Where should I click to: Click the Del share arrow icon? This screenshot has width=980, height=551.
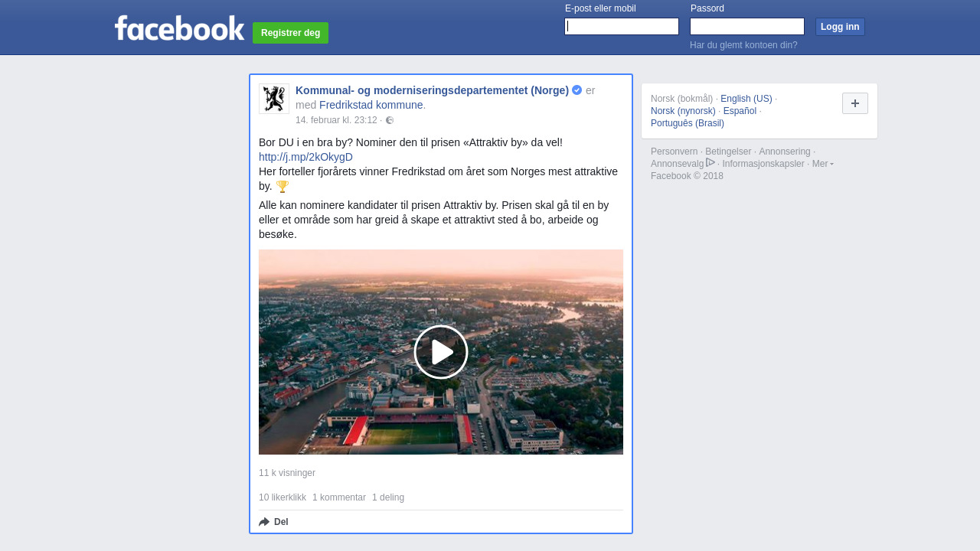pyautogui.click(x=264, y=522)
